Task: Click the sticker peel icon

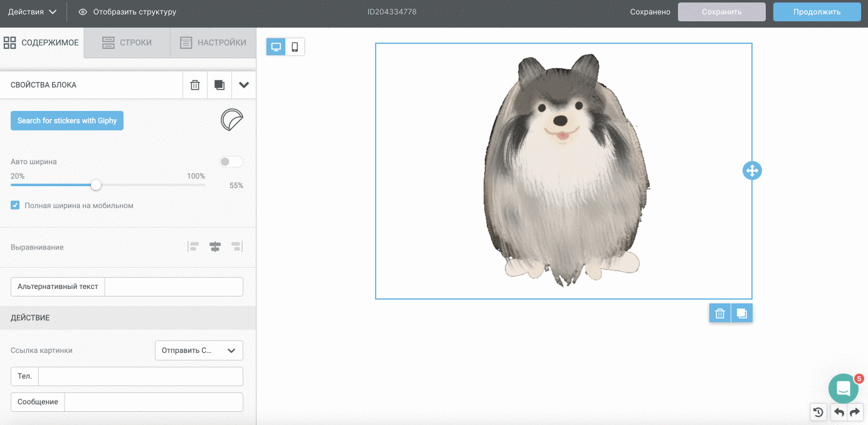Action: click(232, 120)
